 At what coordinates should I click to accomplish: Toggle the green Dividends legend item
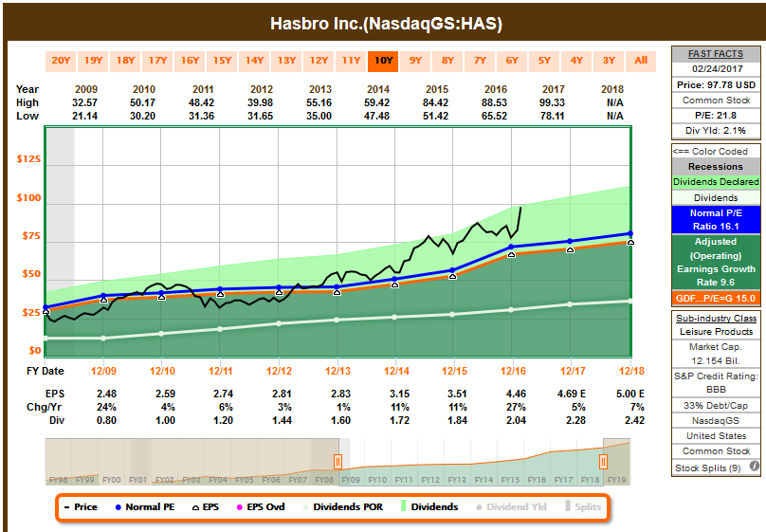tap(429, 506)
